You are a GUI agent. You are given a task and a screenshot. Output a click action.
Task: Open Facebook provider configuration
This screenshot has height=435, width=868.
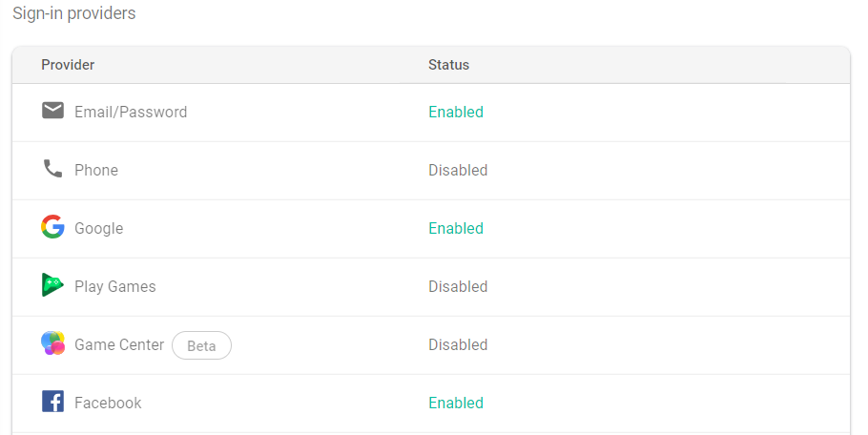click(x=108, y=404)
